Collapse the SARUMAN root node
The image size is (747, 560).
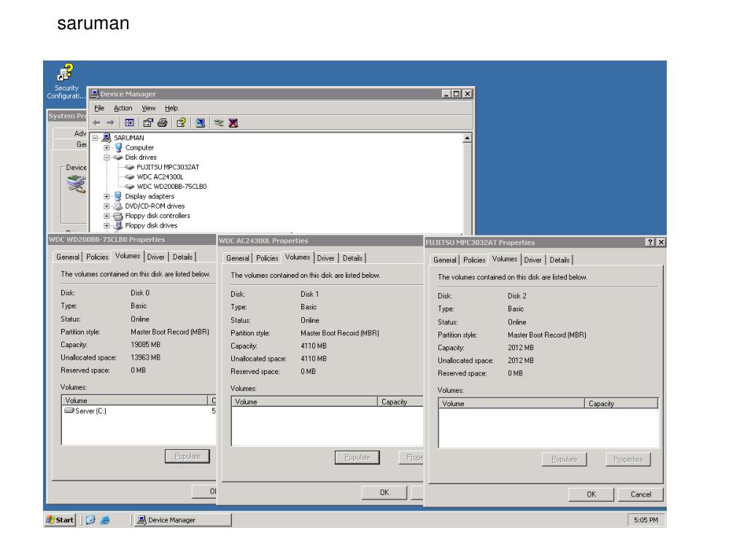pos(96,138)
